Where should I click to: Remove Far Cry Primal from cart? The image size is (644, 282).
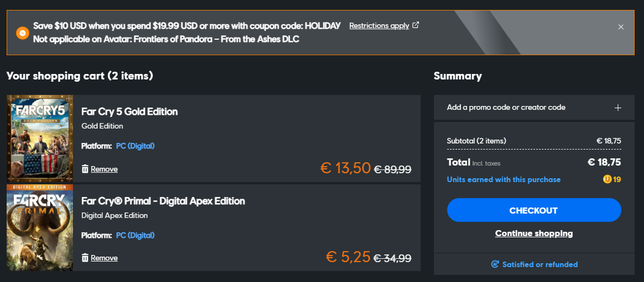tap(104, 258)
